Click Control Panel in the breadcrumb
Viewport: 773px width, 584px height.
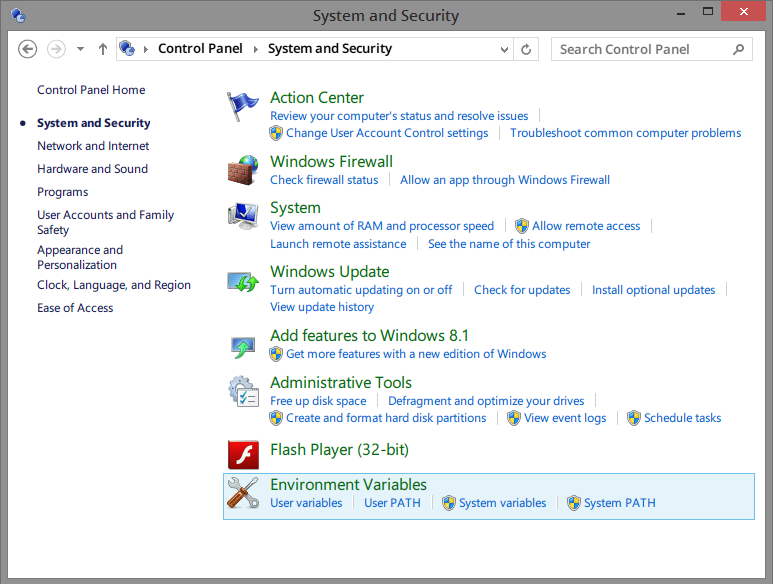pyautogui.click(x=200, y=49)
